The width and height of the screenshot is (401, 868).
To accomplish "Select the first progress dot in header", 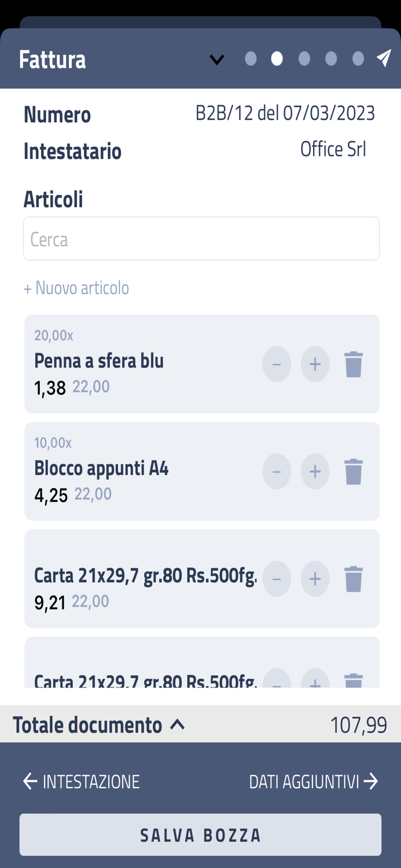I will tap(250, 58).
